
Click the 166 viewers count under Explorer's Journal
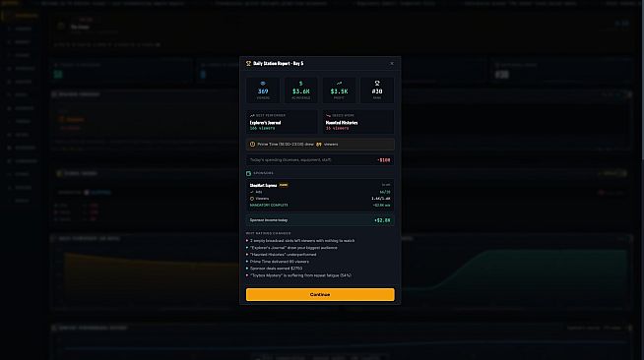tap(263, 128)
